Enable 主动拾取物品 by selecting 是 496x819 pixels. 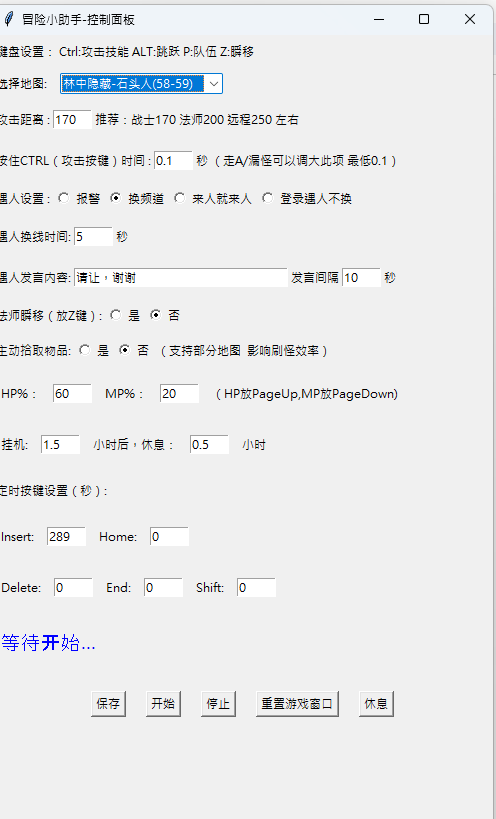coord(85,350)
